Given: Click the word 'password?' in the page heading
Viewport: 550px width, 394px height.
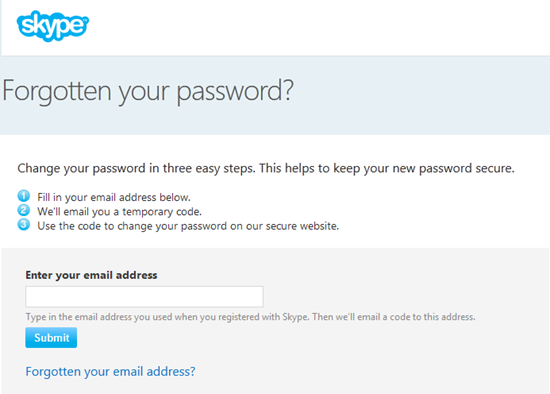Looking at the screenshot, I should click(235, 91).
